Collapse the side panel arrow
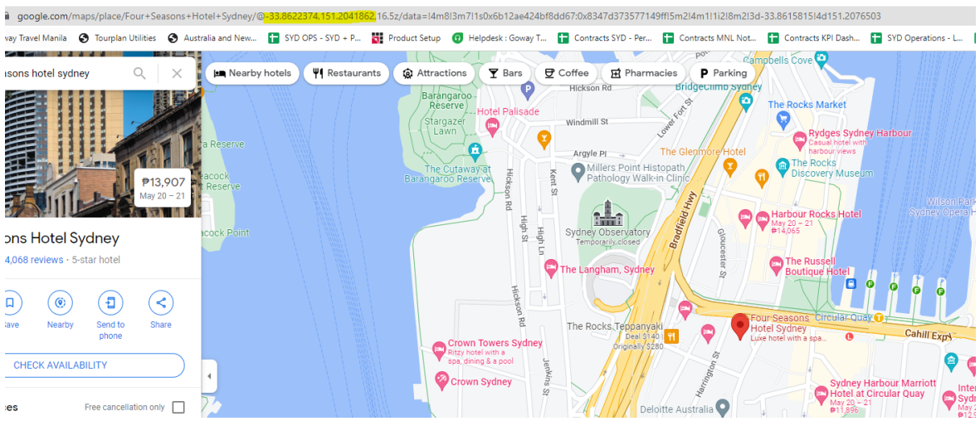980x426 pixels. 209,376
